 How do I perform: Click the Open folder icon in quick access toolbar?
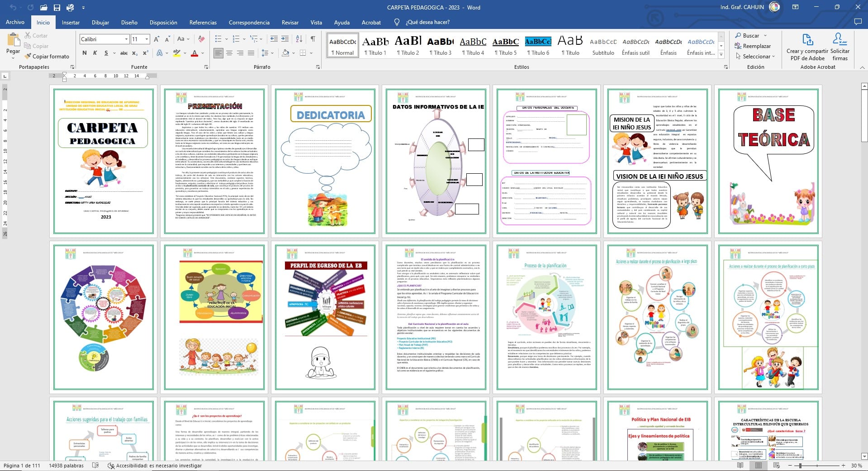[x=44, y=8]
